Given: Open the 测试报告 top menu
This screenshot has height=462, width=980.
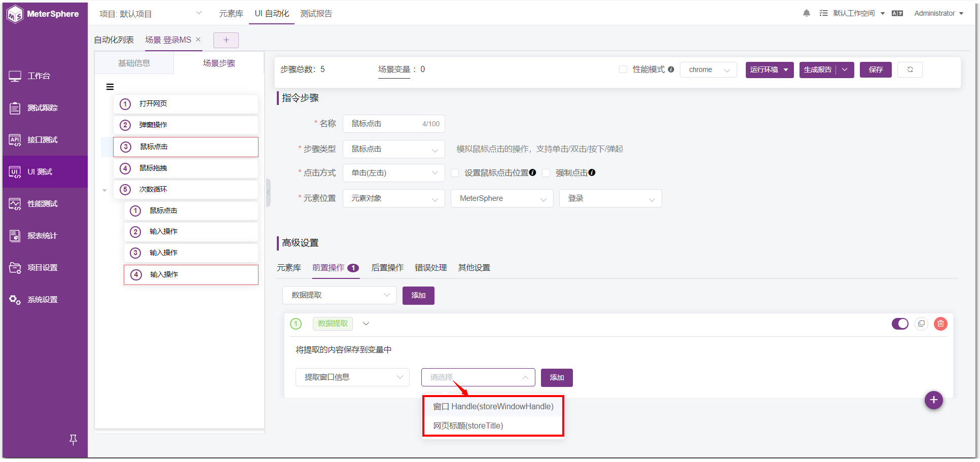Looking at the screenshot, I should pyautogui.click(x=316, y=14).
